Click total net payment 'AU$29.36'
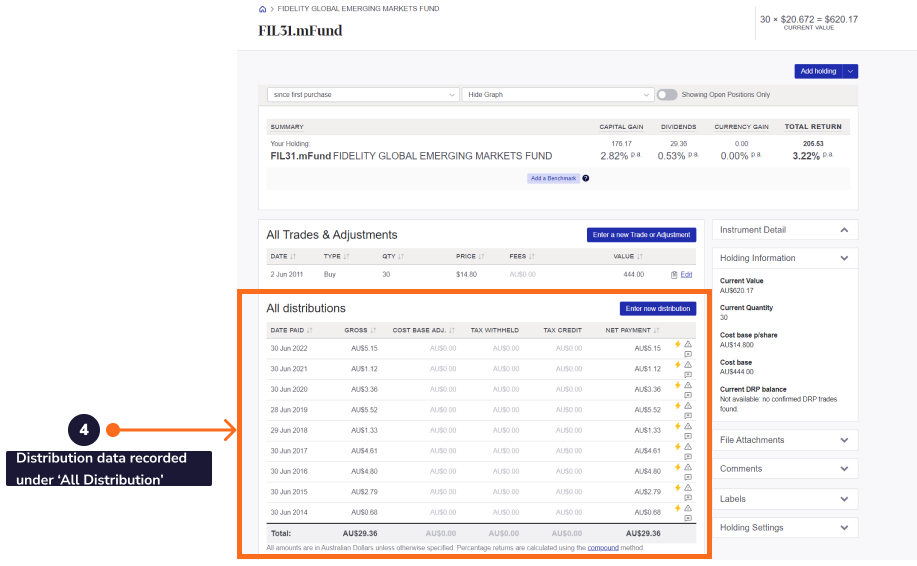917x566 pixels. coord(643,533)
